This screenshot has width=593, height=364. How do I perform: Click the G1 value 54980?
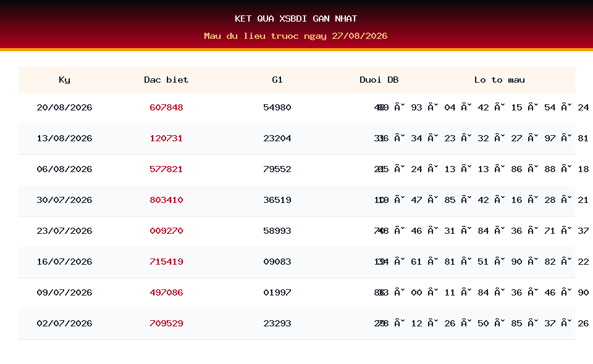(277, 107)
